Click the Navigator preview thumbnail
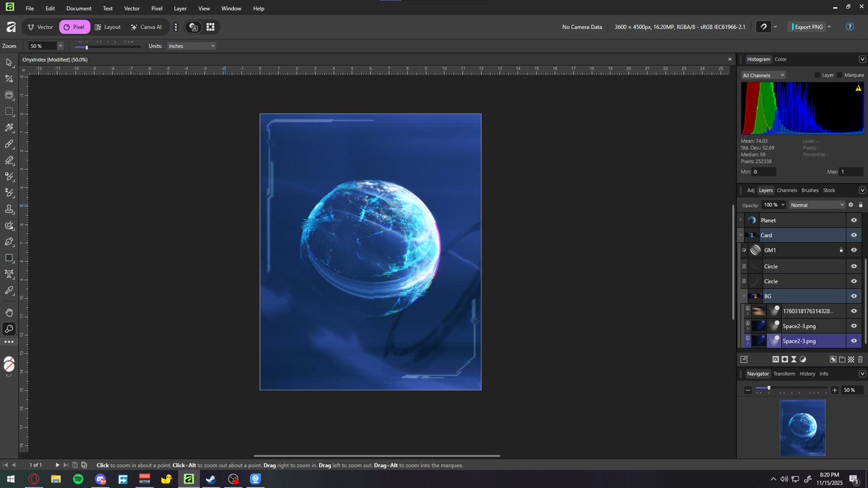The image size is (868, 488). [803, 427]
